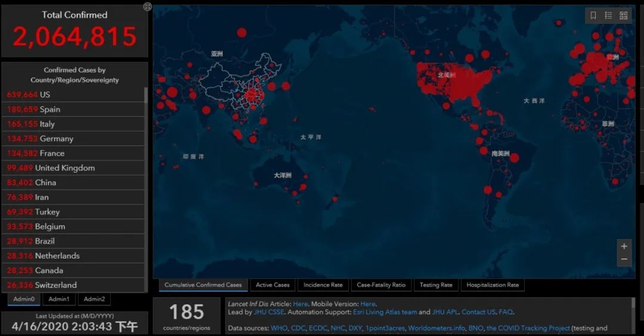The width and height of the screenshot is (644, 336).
Task: Switch to Cumulative Confirmed Cases tab
Action: pos(203,285)
